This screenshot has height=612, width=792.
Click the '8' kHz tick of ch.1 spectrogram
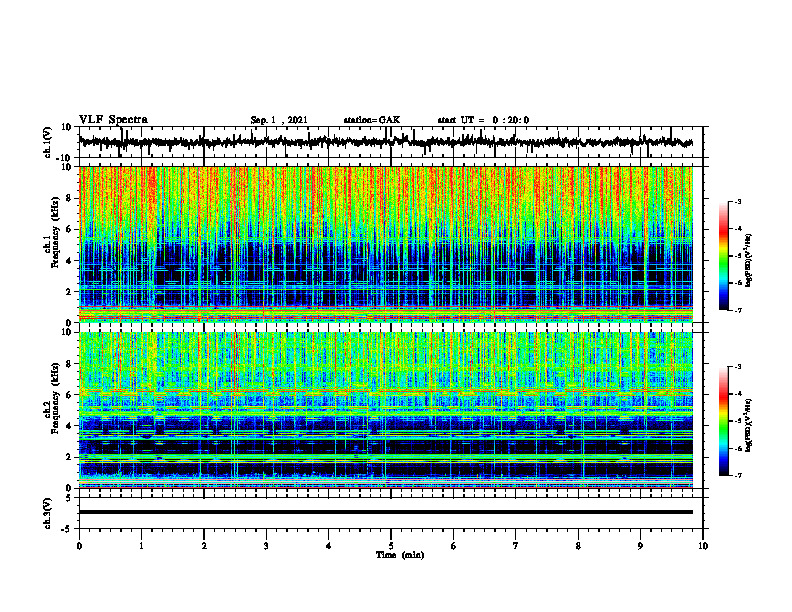[x=70, y=198]
